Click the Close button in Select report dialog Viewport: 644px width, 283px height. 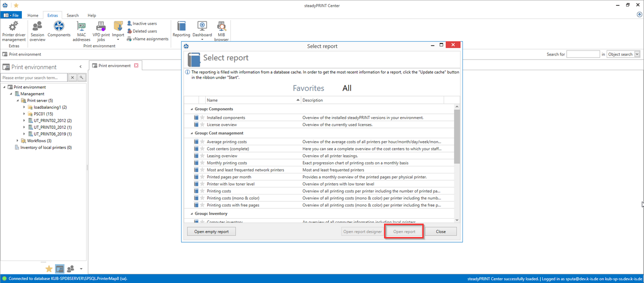(x=441, y=232)
